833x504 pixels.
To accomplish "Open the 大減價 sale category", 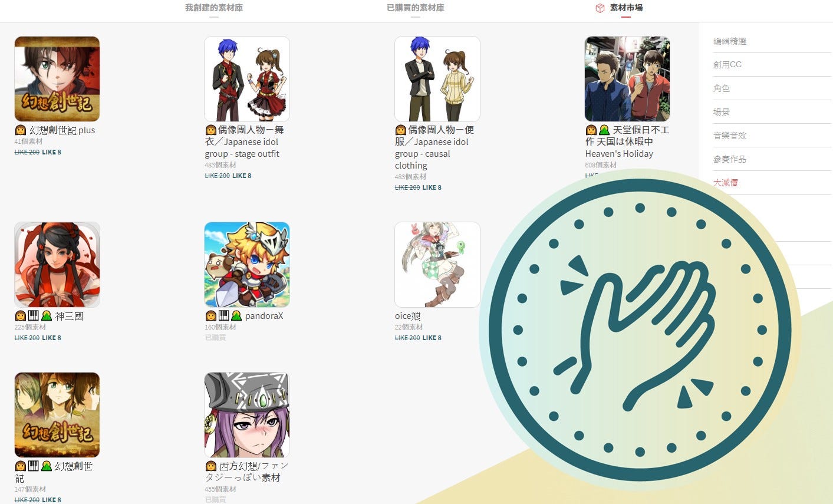I will [x=726, y=183].
